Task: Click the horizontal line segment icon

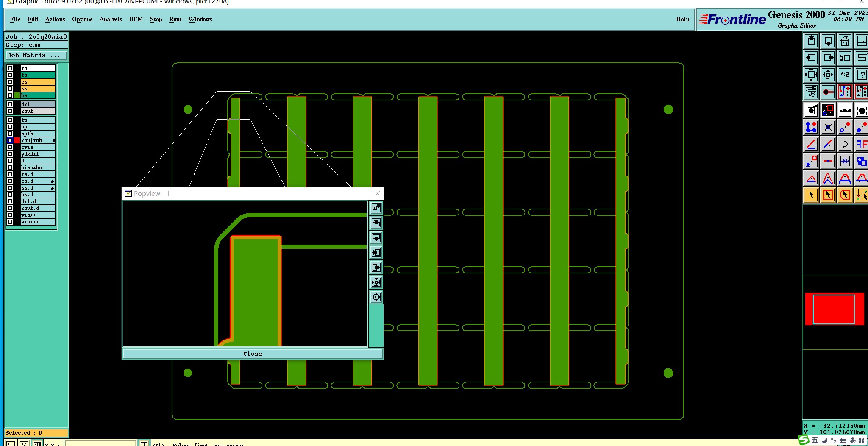Action: (828, 161)
